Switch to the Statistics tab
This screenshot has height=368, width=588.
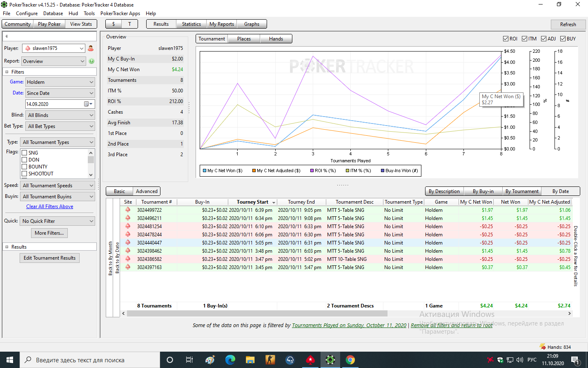[x=192, y=24]
